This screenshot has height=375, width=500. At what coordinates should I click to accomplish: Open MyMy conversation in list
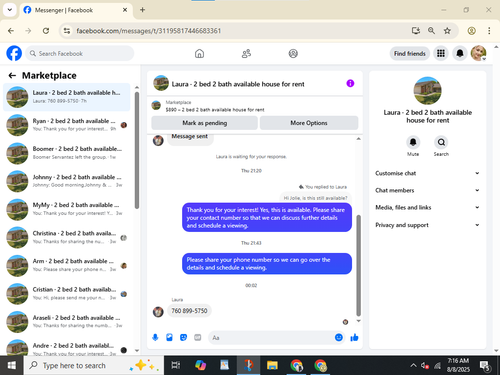[67, 209]
